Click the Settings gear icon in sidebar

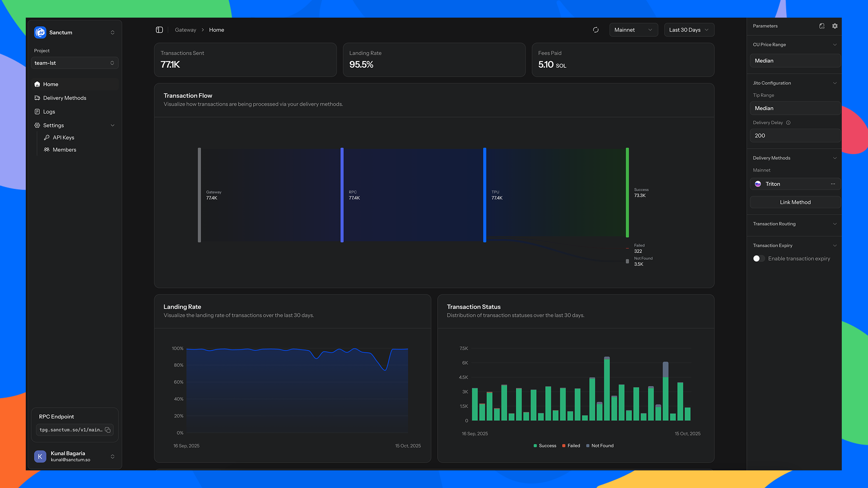(x=37, y=125)
